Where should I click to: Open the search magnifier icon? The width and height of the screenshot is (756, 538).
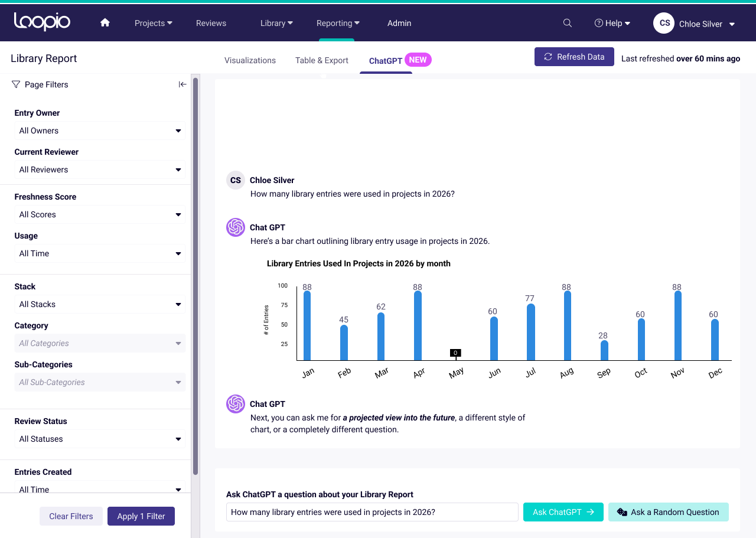click(x=568, y=23)
